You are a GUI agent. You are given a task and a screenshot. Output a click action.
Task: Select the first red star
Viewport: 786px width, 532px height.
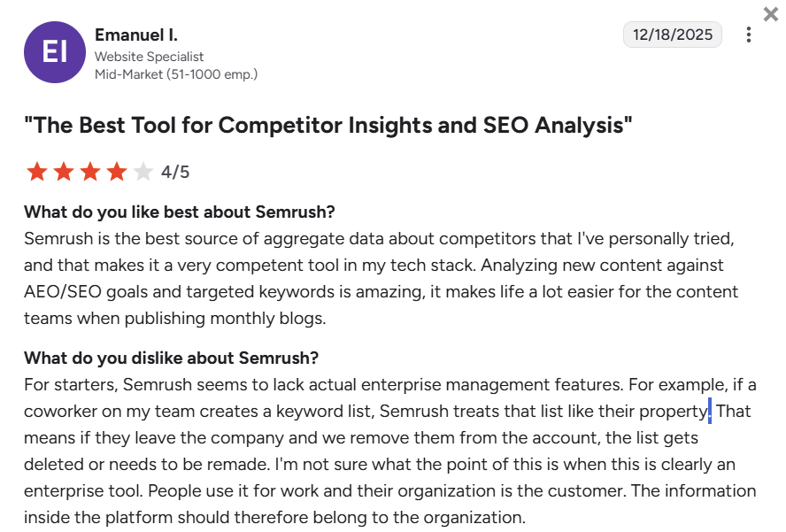[x=38, y=172]
